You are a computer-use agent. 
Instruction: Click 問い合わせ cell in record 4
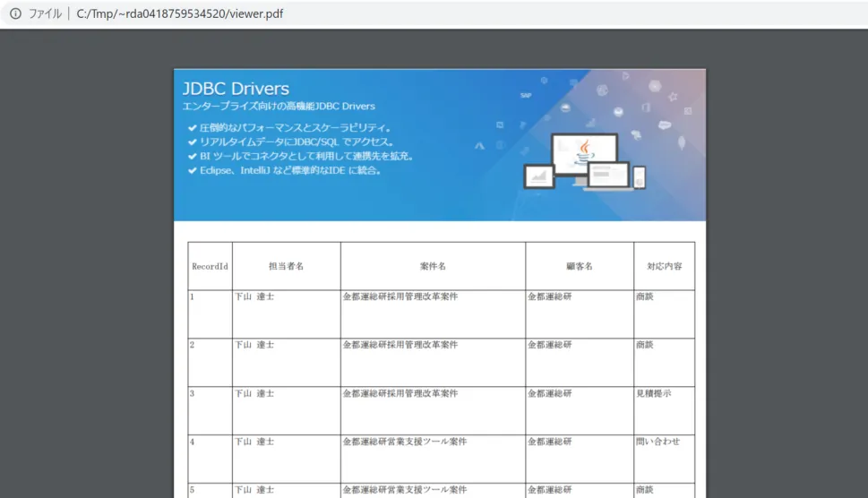tap(657, 442)
